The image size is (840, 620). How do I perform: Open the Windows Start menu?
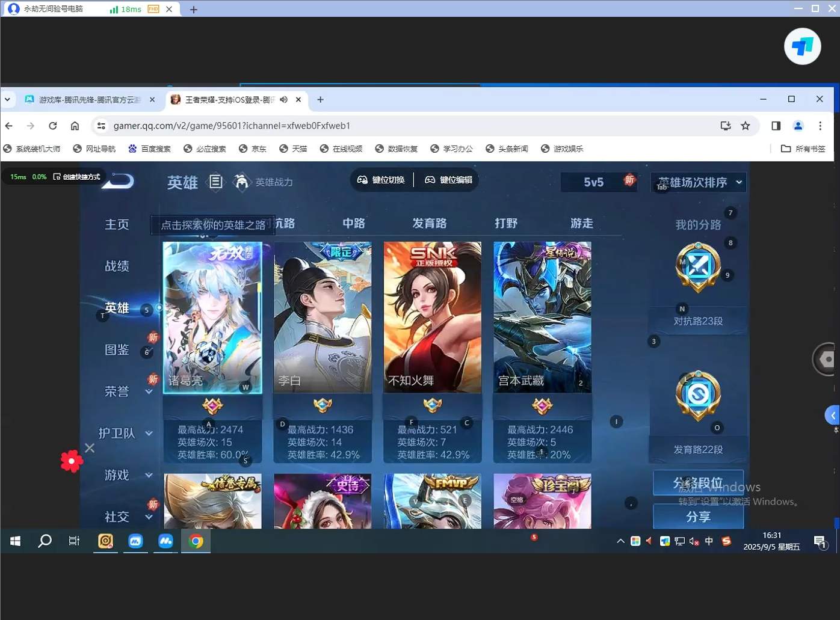16,541
